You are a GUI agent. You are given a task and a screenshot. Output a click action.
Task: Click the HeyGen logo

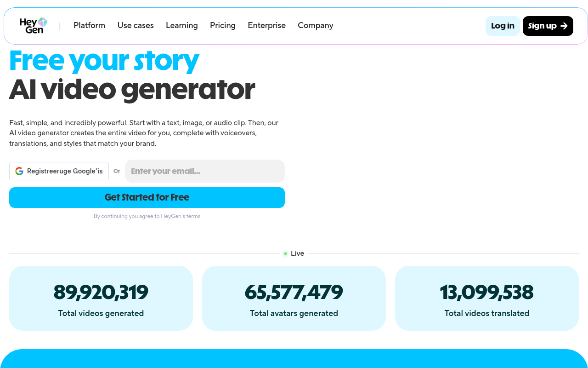pos(33,25)
